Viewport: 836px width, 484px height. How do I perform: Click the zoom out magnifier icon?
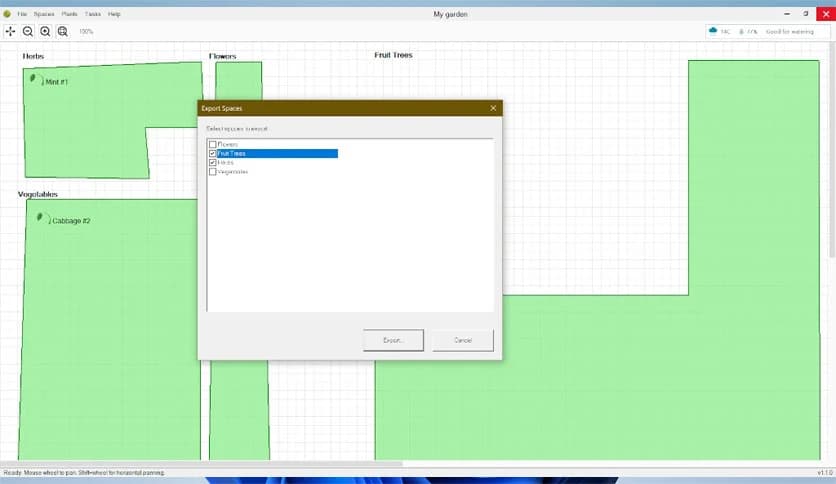pos(28,31)
